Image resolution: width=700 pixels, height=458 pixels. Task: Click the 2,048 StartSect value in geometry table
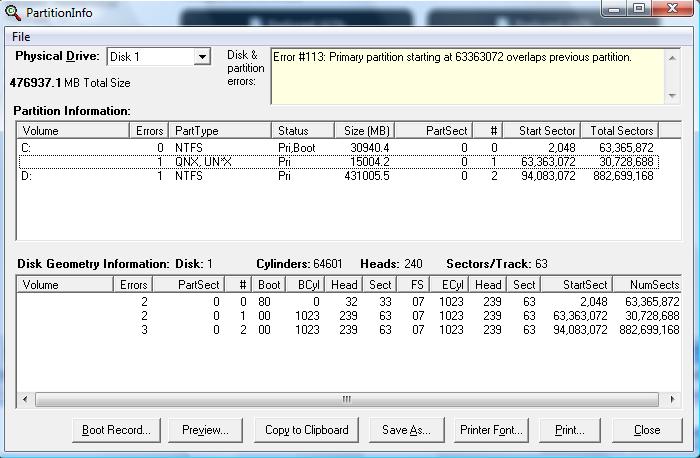pyautogui.click(x=594, y=302)
